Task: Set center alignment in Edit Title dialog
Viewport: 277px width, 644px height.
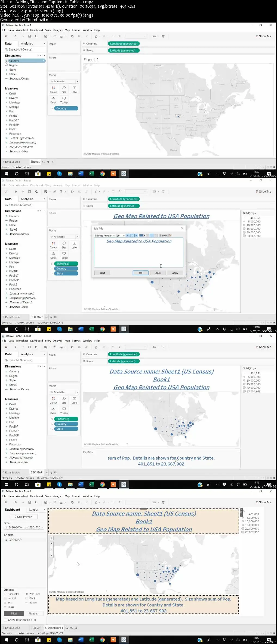Action: pyautogui.click(x=152, y=235)
